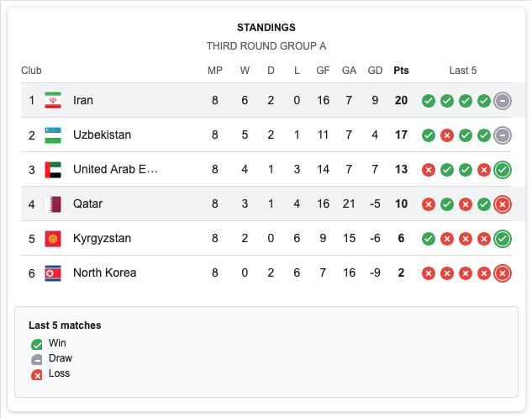This screenshot has width=532, height=418.
Task: Click the Win legend icon
Action: coord(37,344)
